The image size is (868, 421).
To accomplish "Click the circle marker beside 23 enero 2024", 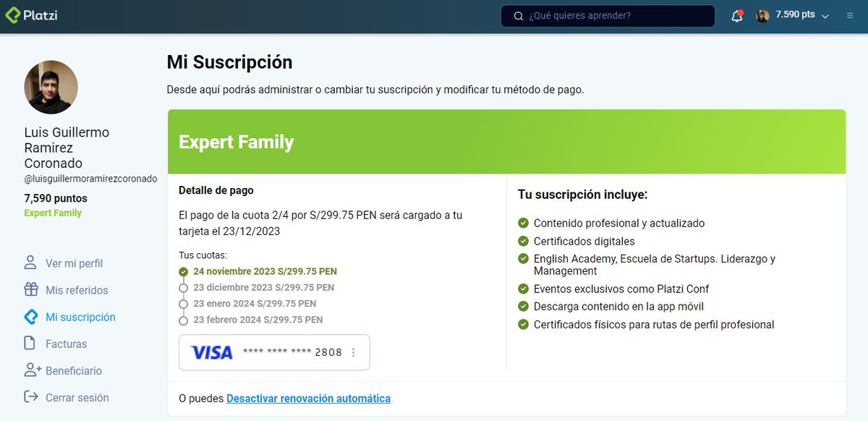I will 183,305.
